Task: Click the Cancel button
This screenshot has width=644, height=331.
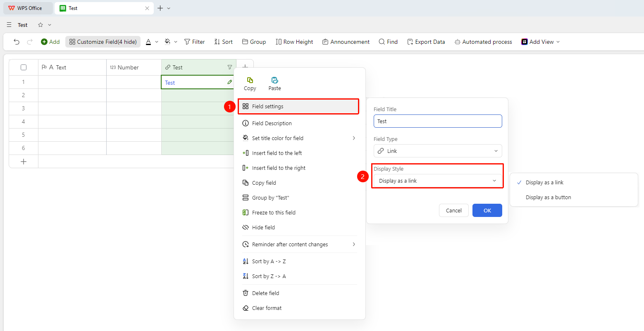Action: coord(453,210)
